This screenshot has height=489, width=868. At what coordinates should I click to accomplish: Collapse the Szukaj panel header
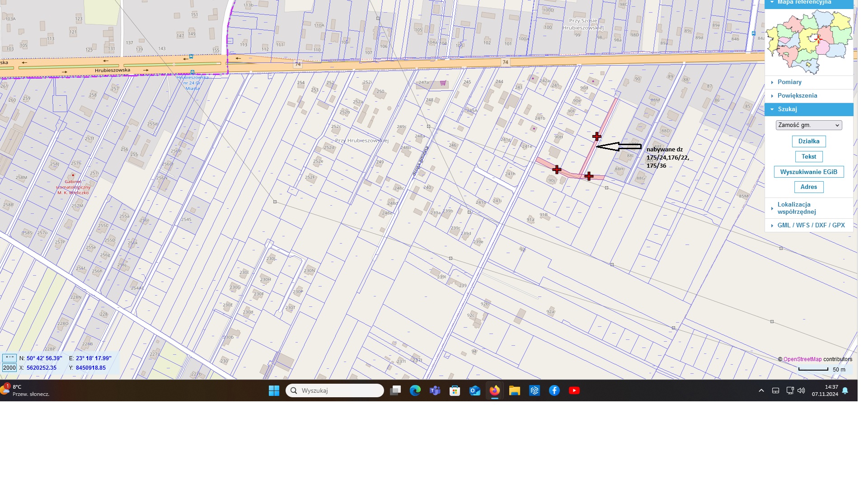pos(787,109)
